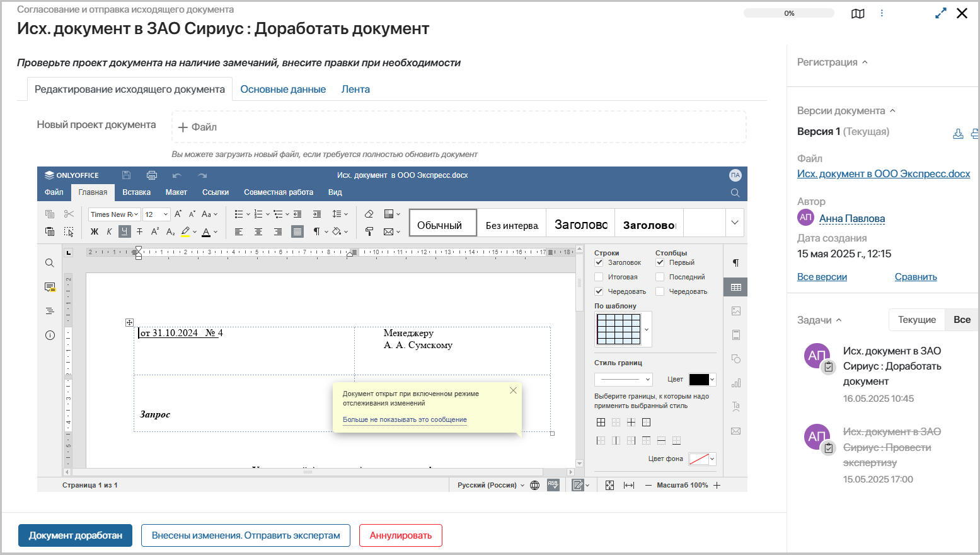Open the Times New Roman font dropdown
980x555 pixels.
point(114,214)
